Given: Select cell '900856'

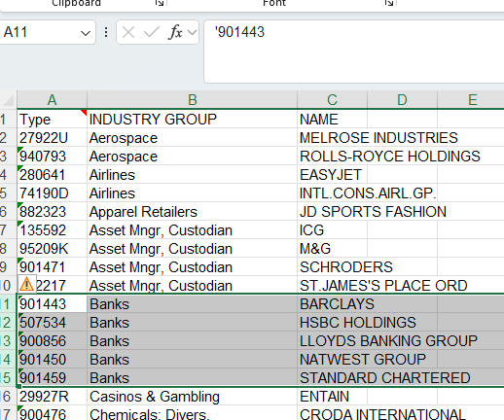Looking at the screenshot, I should click(x=52, y=341).
